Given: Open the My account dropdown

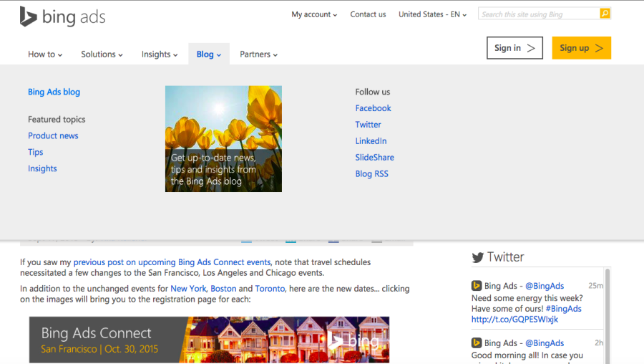Looking at the screenshot, I should pyautogui.click(x=314, y=14).
